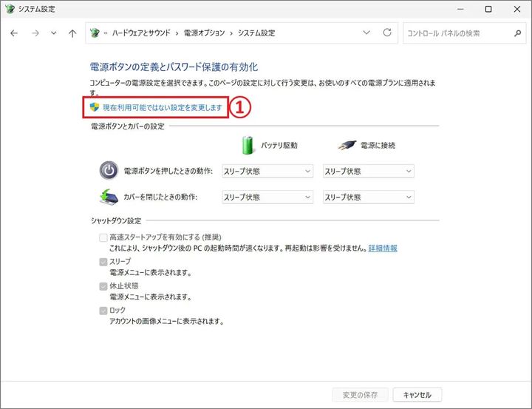Toggle 高速スタートアップを有効にする checkbox

click(x=103, y=237)
